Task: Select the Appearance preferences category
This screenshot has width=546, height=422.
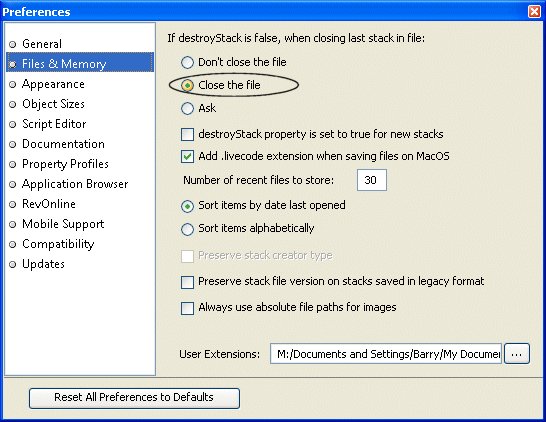Action: (53, 84)
